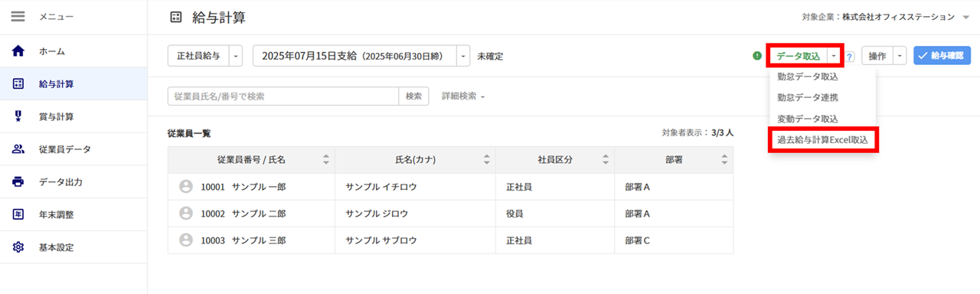The width and height of the screenshot is (980, 294).
Task: Click the employee data people icon
Action: click(x=19, y=149)
